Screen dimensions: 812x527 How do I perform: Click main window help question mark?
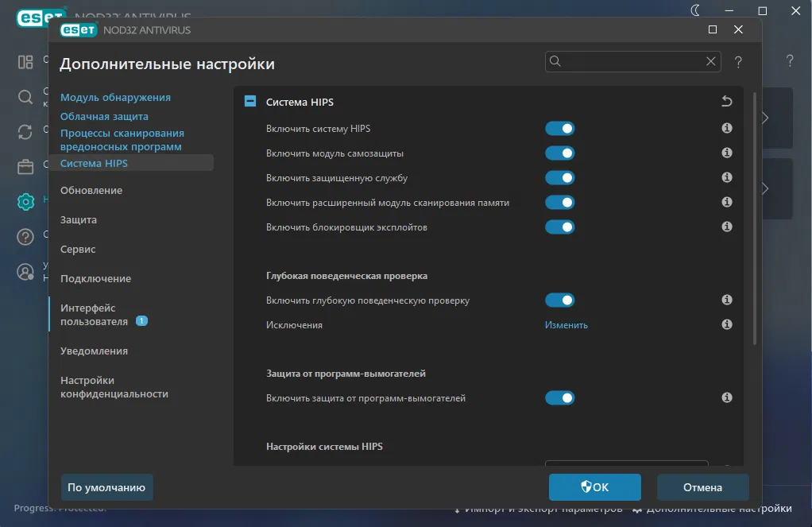pyautogui.click(x=789, y=60)
